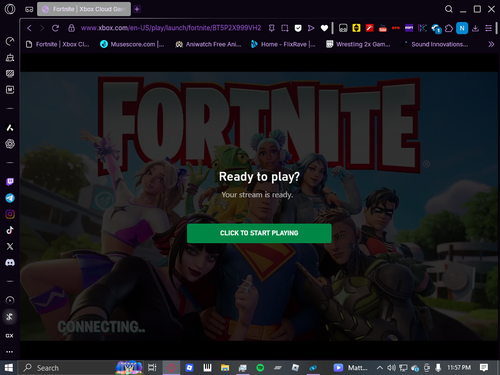
Task: Open Spotify from the taskbar
Action: 260,368
